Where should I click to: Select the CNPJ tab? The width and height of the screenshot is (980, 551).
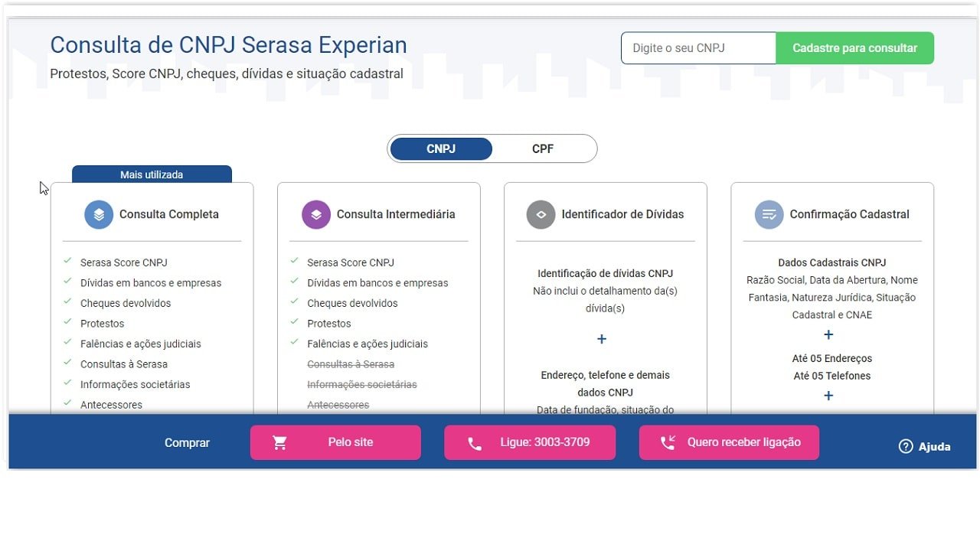(x=441, y=148)
